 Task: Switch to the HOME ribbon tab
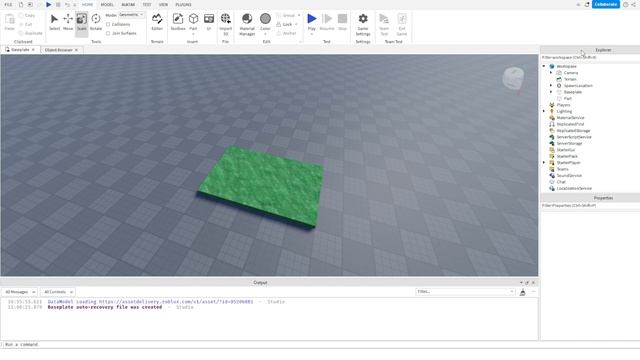coord(87,4)
